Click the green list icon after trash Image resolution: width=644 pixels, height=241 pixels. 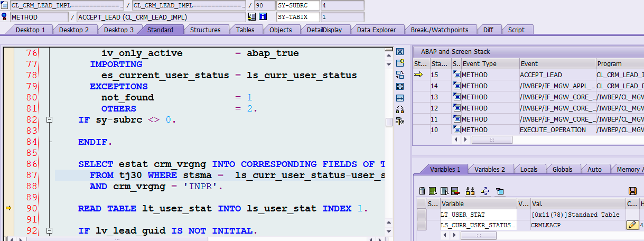click(432, 191)
